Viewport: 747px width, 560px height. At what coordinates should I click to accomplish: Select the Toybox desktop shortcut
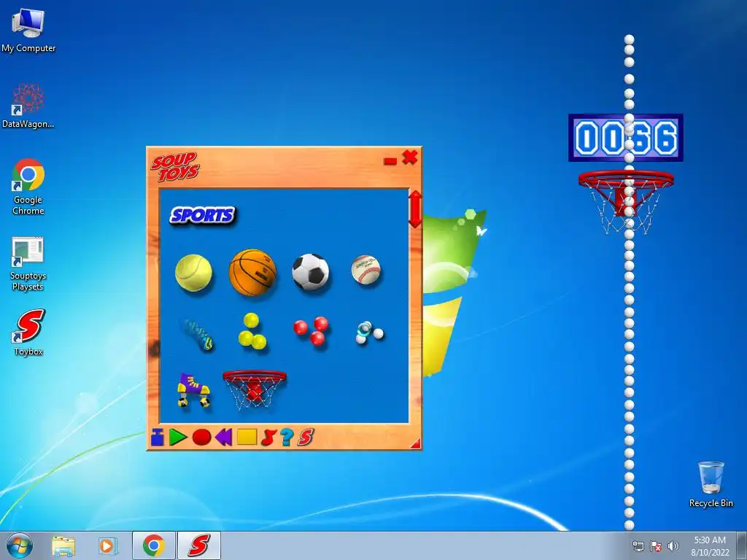tap(28, 332)
